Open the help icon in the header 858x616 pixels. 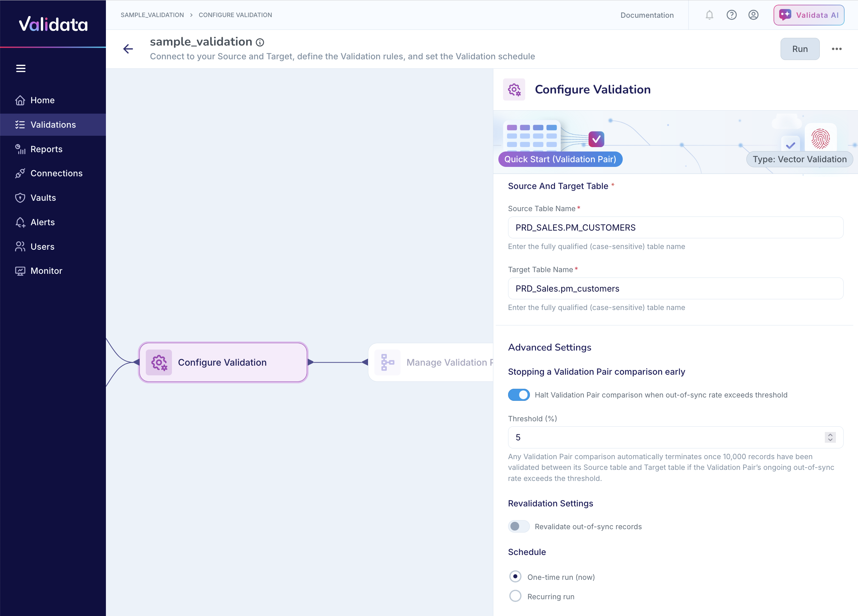point(731,15)
